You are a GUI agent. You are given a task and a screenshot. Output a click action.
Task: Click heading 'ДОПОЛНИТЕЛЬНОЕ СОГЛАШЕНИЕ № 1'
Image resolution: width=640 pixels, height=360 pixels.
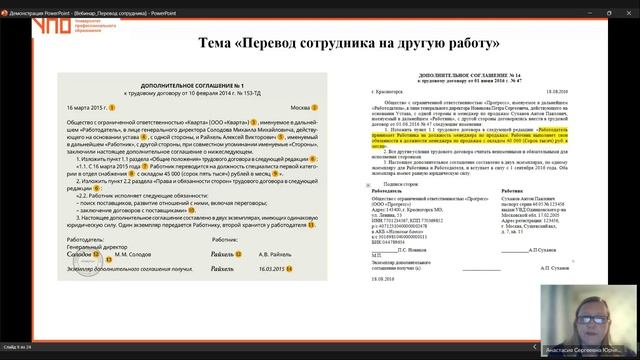pyautogui.click(x=192, y=86)
